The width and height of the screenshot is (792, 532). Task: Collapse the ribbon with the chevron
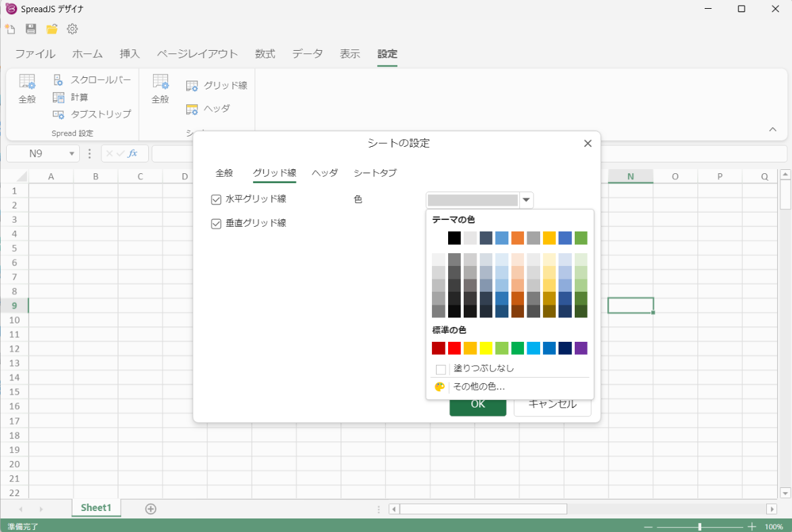773,129
